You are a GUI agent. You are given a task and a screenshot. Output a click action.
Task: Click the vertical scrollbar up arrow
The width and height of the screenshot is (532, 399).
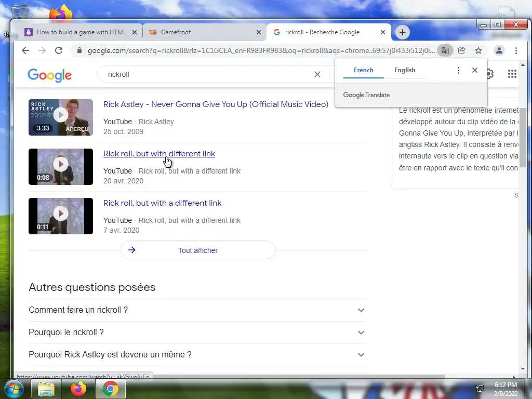pos(523,64)
